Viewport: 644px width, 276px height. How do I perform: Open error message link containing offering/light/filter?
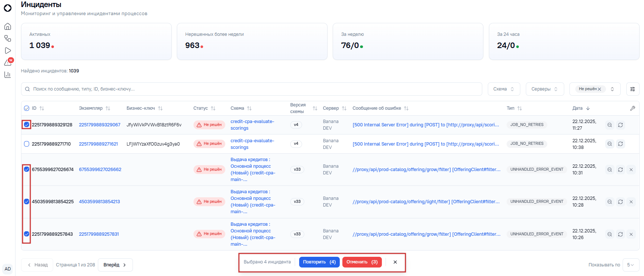426,202
